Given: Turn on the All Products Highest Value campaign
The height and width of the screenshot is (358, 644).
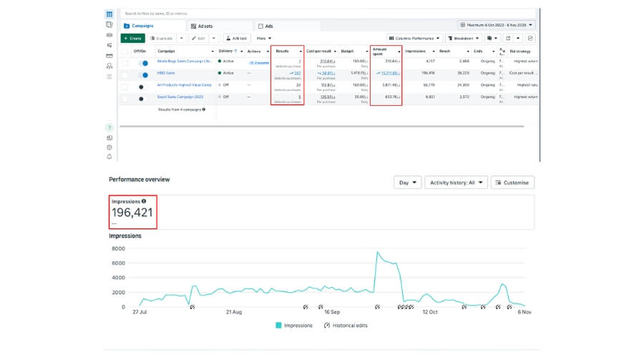Looking at the screenshot, I should click(143, 87).
